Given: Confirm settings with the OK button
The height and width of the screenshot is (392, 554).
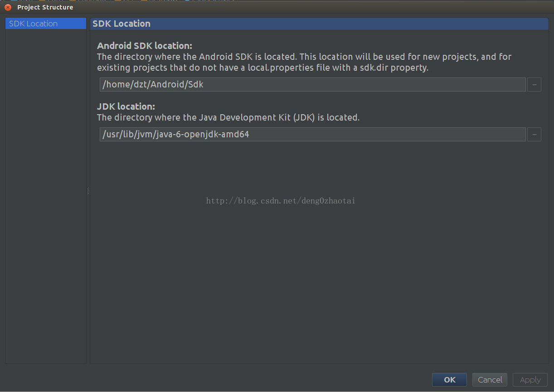Looking at the screenshot, I should pyautogui.click(x=449, y=380).
